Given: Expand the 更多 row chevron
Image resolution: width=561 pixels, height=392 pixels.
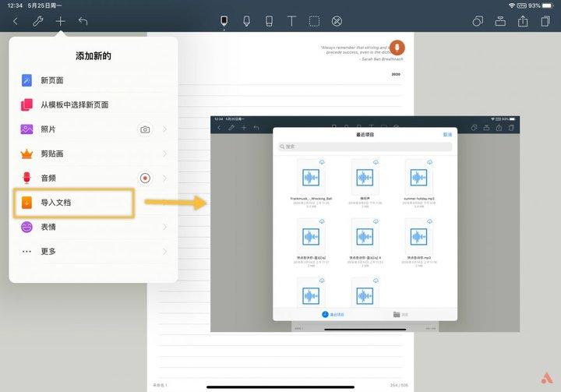Looking at the screenshot, I should tap(164, 251).
